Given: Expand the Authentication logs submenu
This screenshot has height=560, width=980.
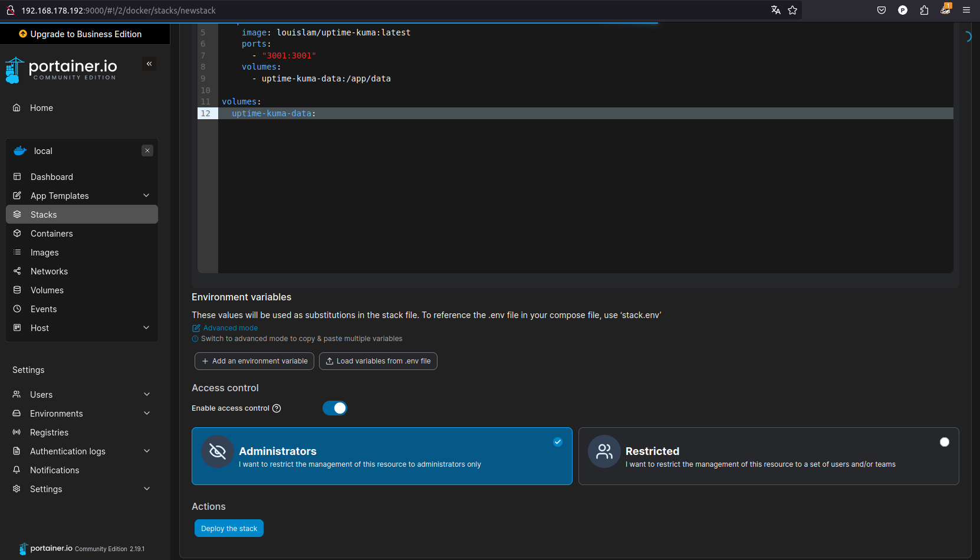Looking at the screenshot, I should pos(147,451).
